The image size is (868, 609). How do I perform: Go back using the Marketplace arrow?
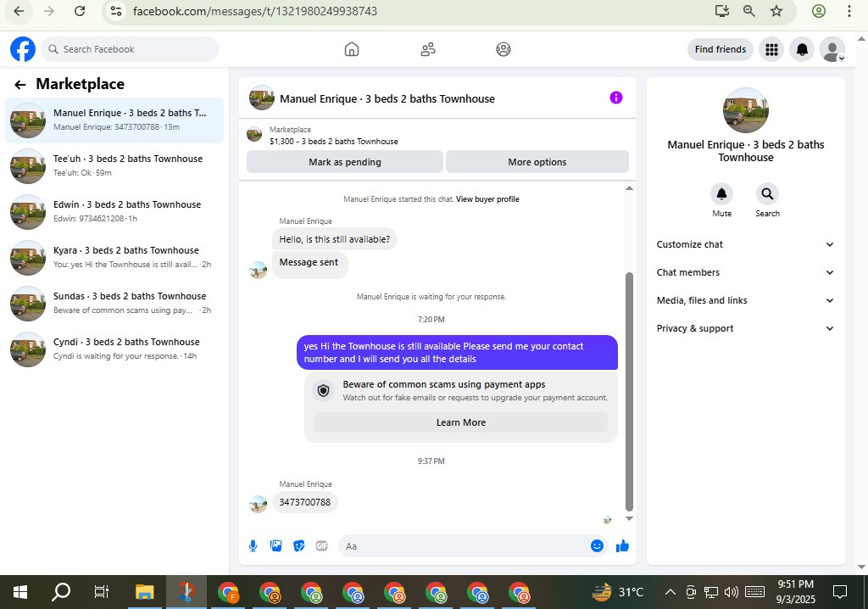click(20, 84)
